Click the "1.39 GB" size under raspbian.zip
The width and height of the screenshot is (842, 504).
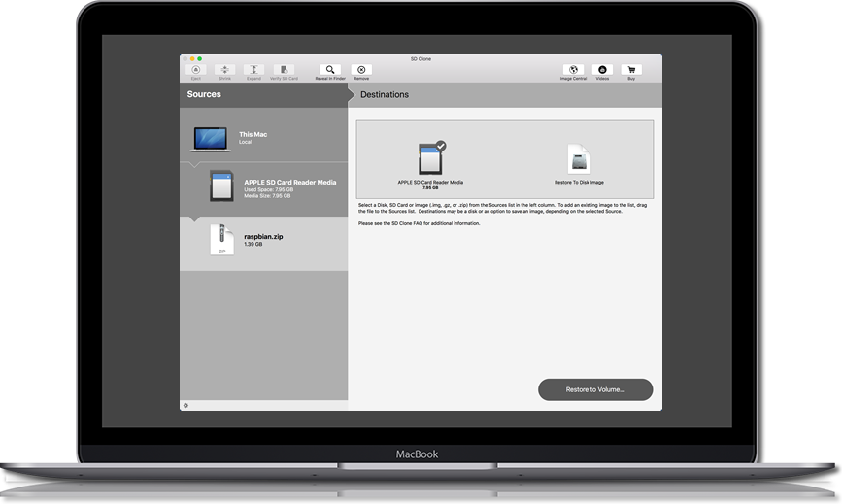coord(253,244)
